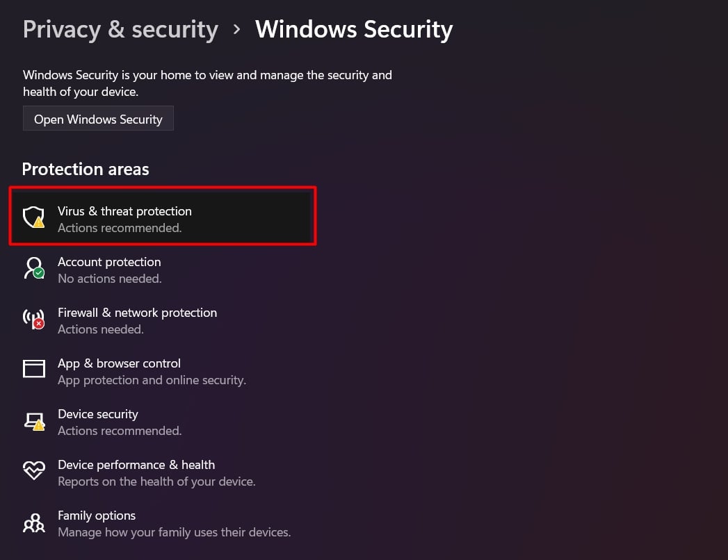
Task: Click the Firewall & network protection antenna icon
Action: 33,320
